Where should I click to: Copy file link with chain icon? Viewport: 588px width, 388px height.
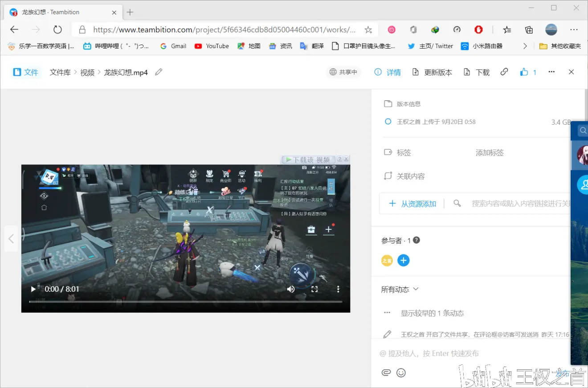(504, 72)
